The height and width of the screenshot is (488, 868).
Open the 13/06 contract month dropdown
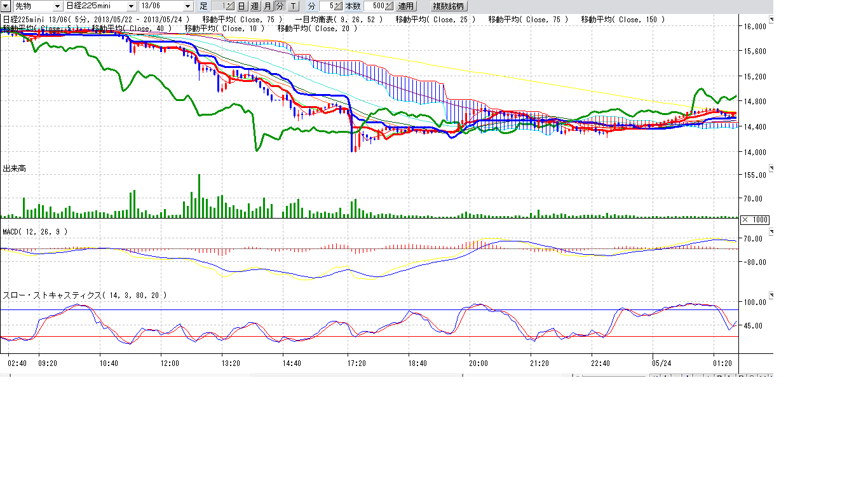coord(187,6)
